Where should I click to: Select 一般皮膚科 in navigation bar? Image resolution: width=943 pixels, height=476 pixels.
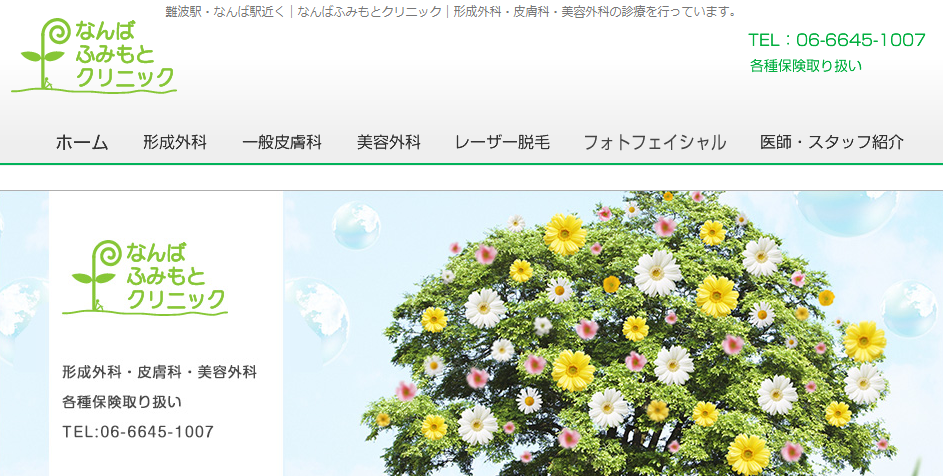click(x=281, y=143)
